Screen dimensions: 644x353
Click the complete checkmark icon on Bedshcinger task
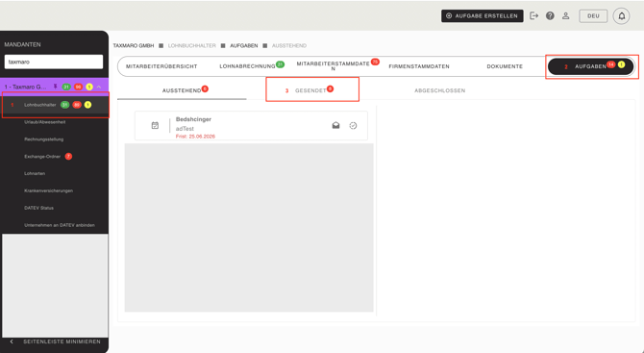[x=353, y=125]
